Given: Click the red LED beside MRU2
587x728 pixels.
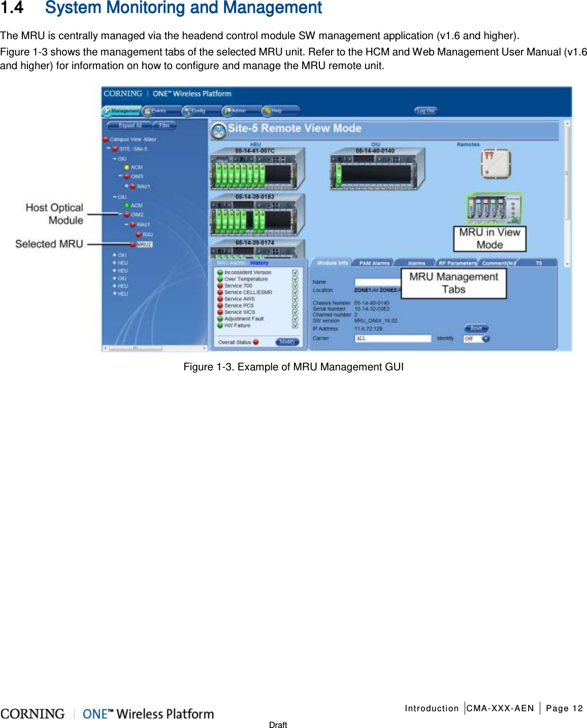Looking at the screenshot, I should coord(133,244).
